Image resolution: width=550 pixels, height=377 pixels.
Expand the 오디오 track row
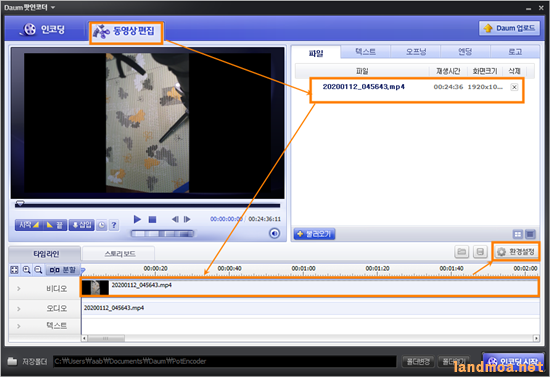point(19,309)
